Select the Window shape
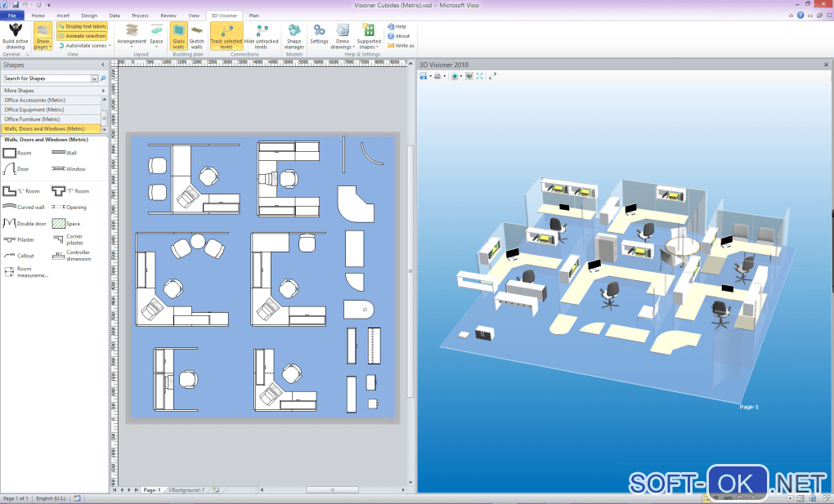This screenshot has height=504, width=834. click(69, 168)
